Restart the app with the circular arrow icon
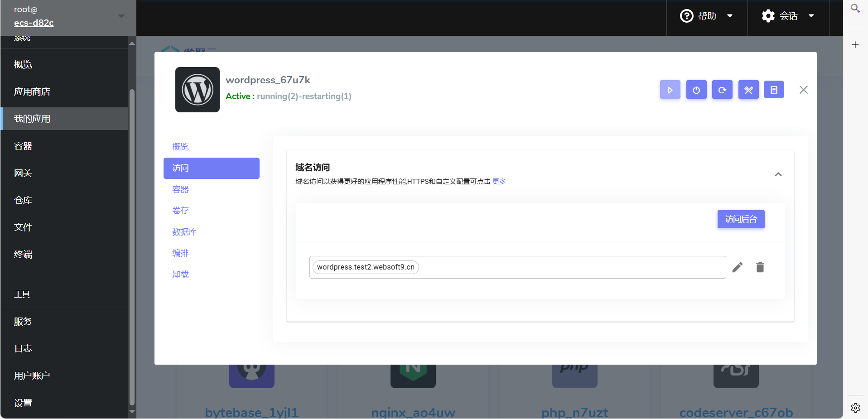 [x=722, y=90]
